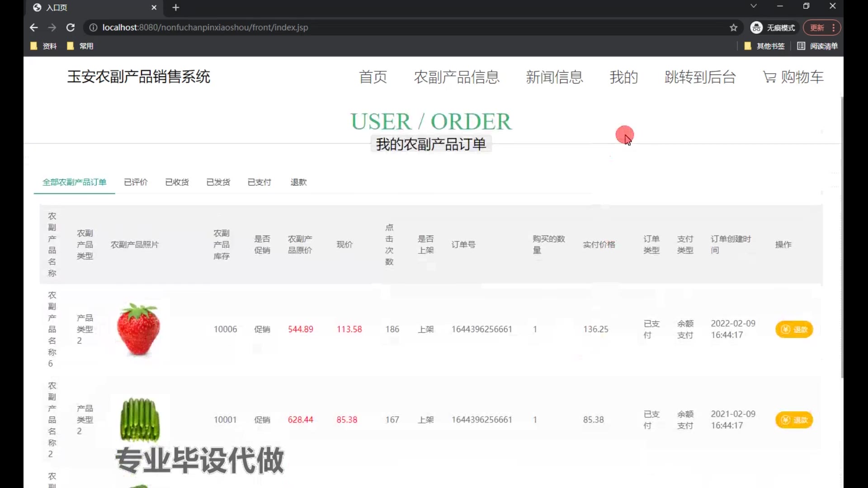Open the 资料 bookmark folder
868x488 pixels.
click(x=43, y=46)
